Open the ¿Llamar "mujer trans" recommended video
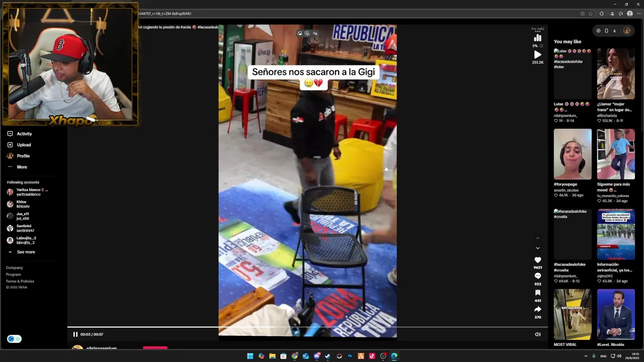644x362 pixels. pos(616,74)
